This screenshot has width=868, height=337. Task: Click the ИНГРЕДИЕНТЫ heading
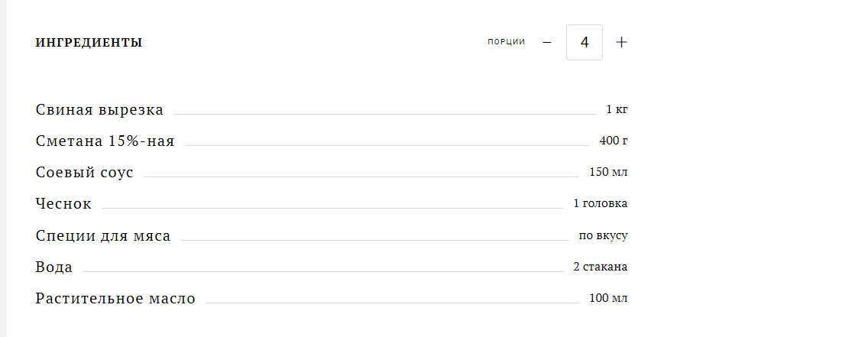tap(89, 43)
